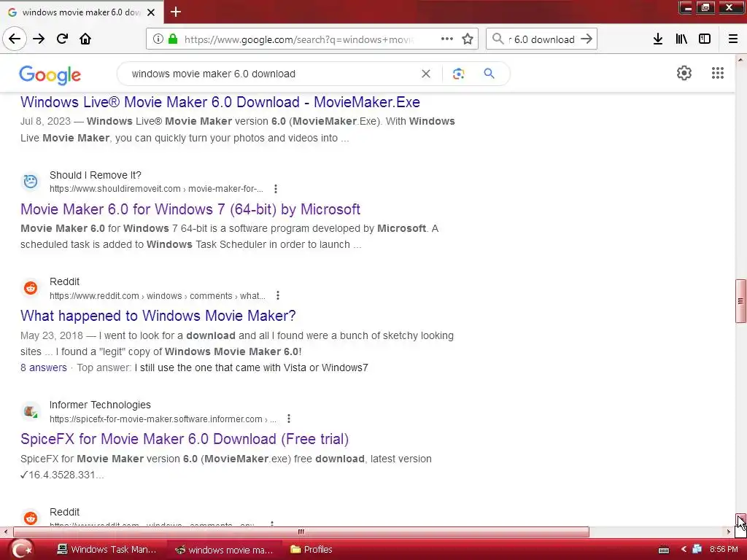Screen dimensions: 747x560
Task: Run the Google search magnifier
Action: coord(489,74)
